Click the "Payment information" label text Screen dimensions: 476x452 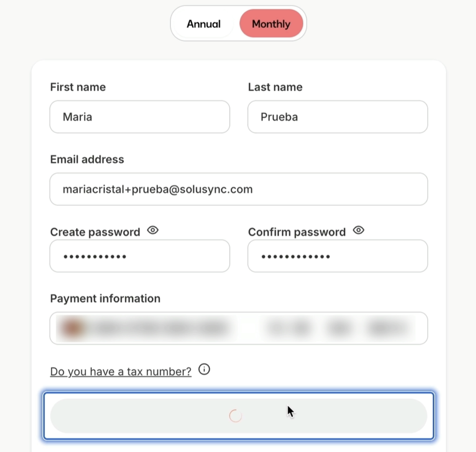pos(105,299)
